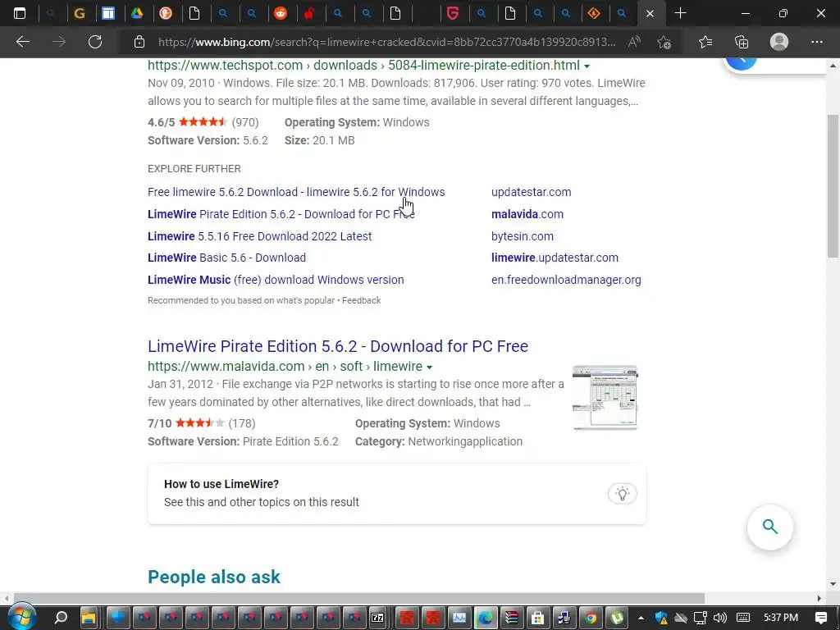Click the horizontal scrollbar thumb
Image resolution: width=840 pixels, height=630 pixels.
click(x=359, y=598)
